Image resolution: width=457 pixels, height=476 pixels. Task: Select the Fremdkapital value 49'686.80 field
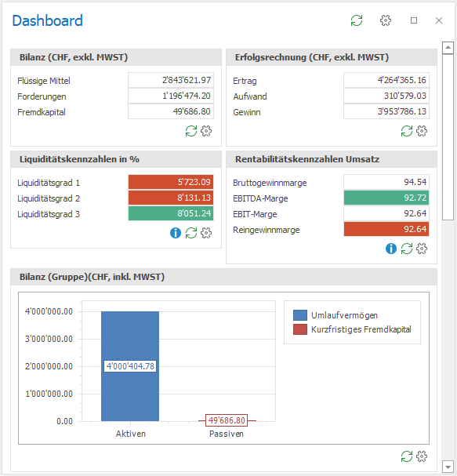[171, 111]
